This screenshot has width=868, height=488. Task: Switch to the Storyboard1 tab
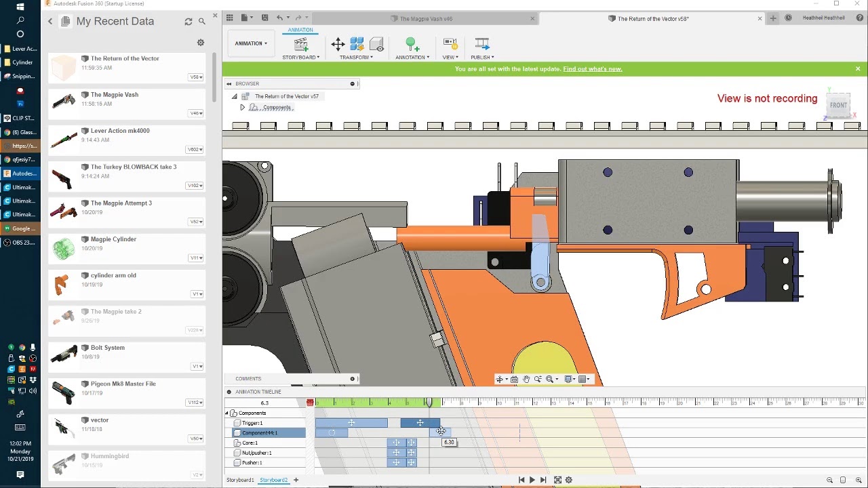click(x=240, y=481)
